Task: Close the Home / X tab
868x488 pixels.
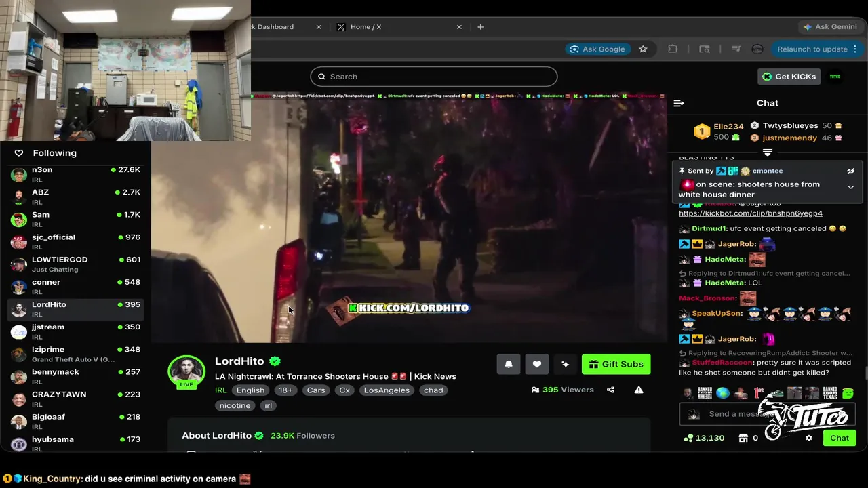Action: [x=459, y=27]
